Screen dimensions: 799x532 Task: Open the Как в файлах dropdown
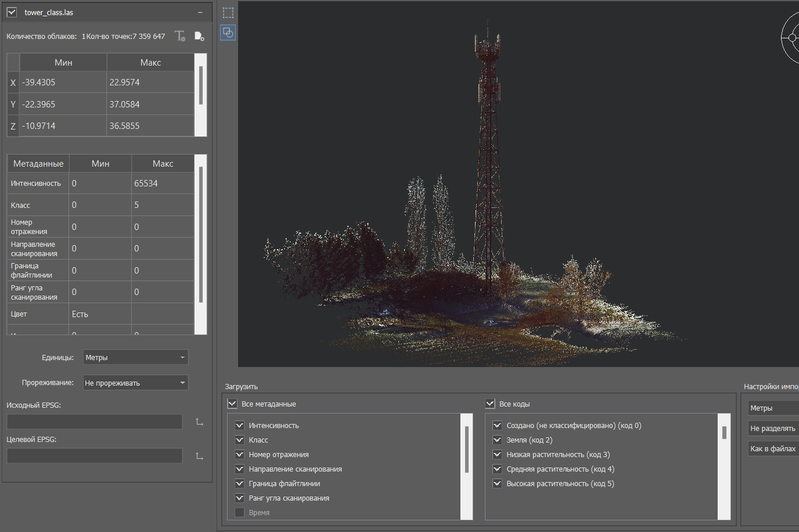click(773, 449)
